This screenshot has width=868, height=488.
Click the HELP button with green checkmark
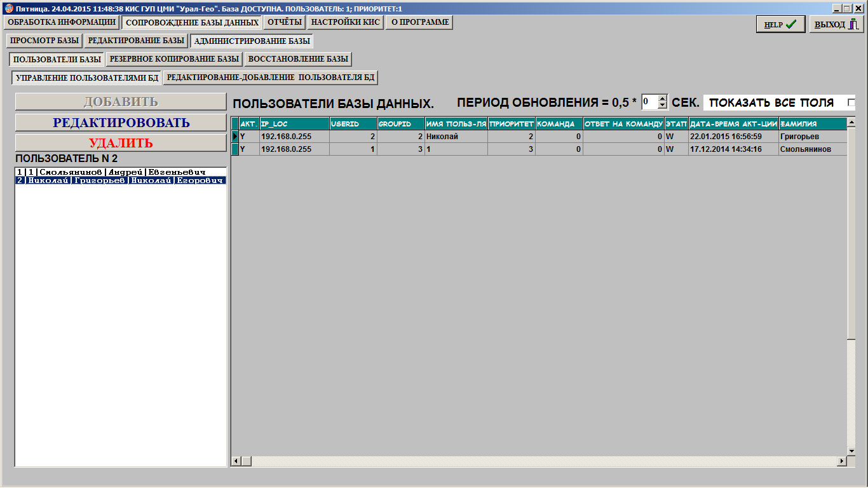pos(780,24)
